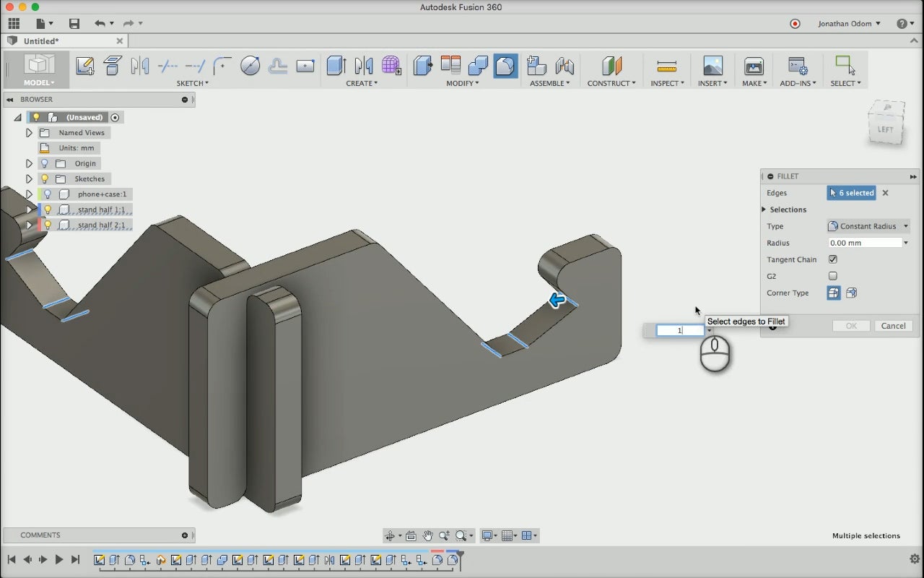The height and width of the screenshot is (578, 924).
Task: Open the CONSTRUCT menu
Action: pyautogui.click(x=611, y=83)
